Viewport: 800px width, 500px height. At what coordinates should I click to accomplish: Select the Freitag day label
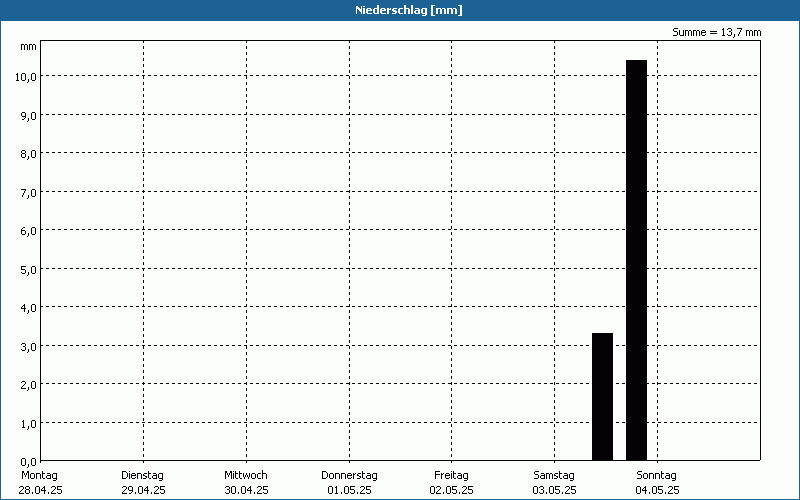[x=451, y=475]
